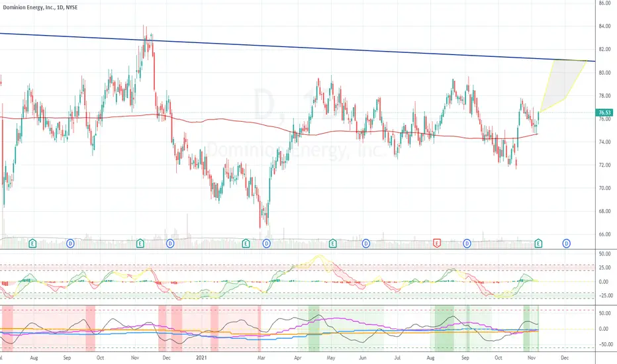Click the Dominion Energy, Inc. symbol title

click(x=40, y=7)
